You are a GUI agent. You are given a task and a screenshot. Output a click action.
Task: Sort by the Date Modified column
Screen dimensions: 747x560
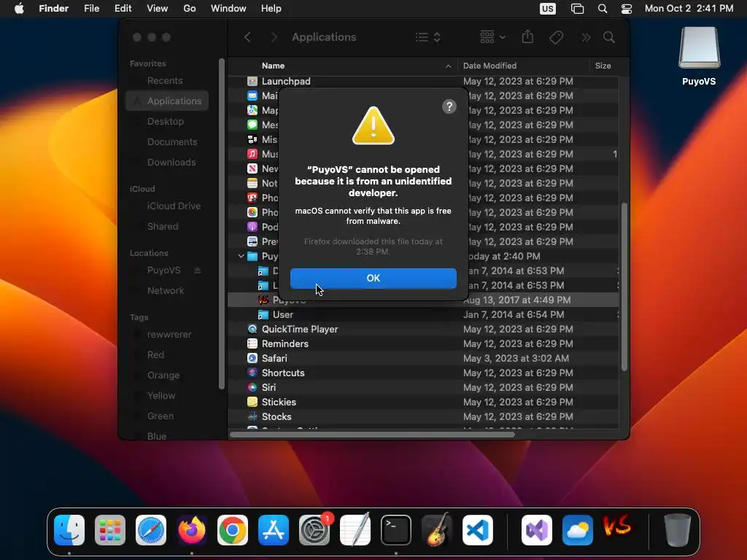pos(489,66)
